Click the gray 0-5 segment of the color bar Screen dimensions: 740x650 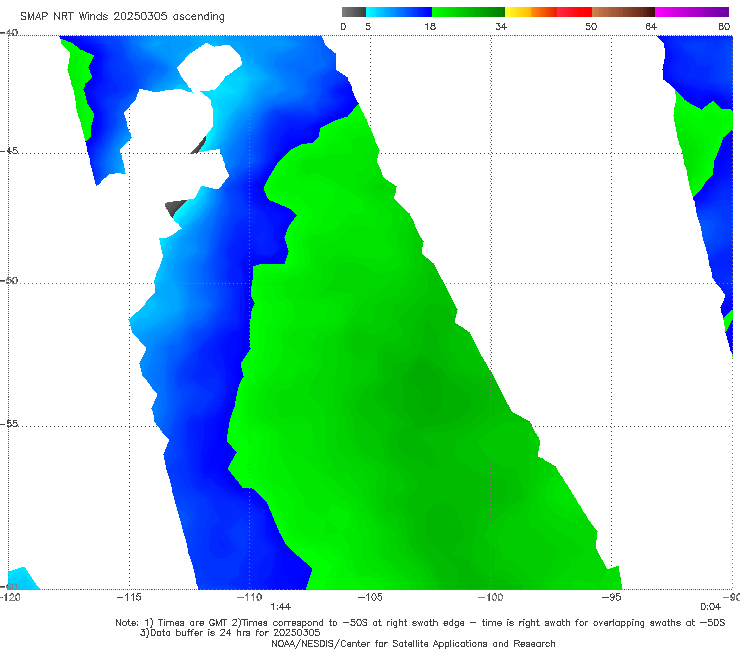[354, 12]
